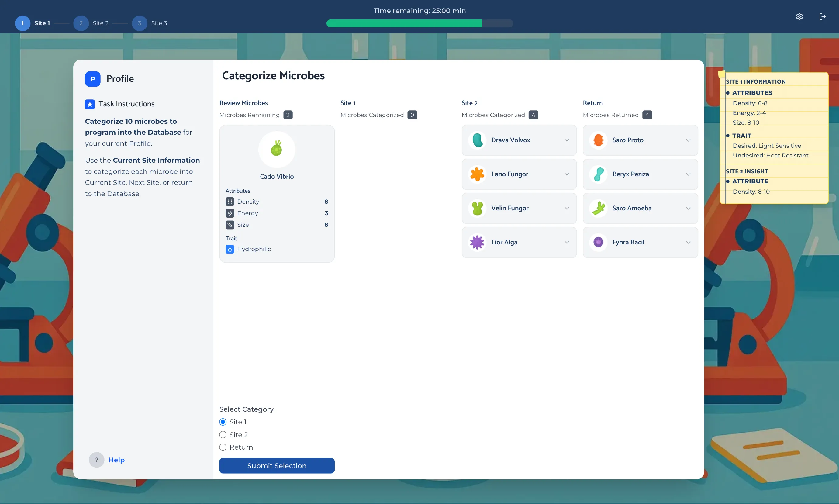Click the Help question mark icon
The height and width of the screenshot is (504, 839).
click(96, 460)
